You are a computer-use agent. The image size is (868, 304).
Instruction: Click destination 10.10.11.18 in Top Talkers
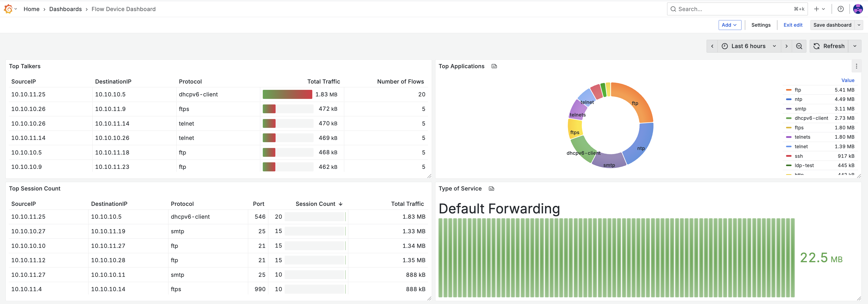(x=112, y=153)
